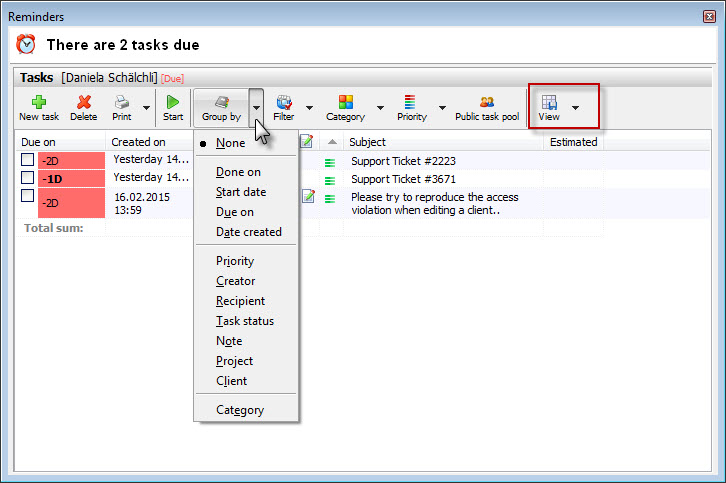Delete the selected task with red X

pyautogui.click(x=84, y=102)
